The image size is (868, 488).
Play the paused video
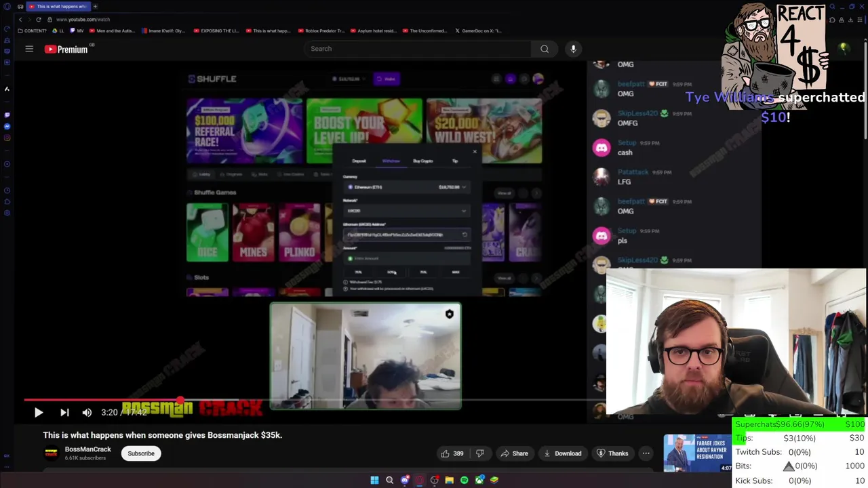(39, 412)
